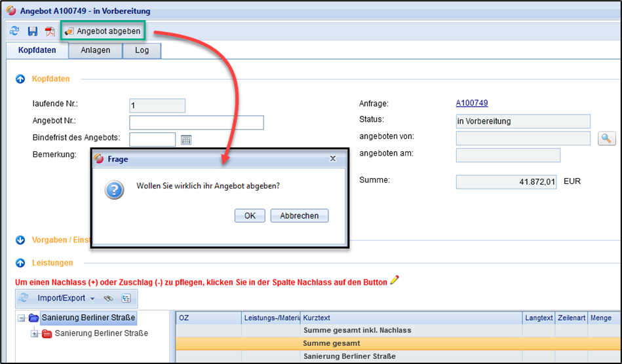Open the Import/Export dropdown menu
This screenshot has width=622, height=364.
coord(66,298)
